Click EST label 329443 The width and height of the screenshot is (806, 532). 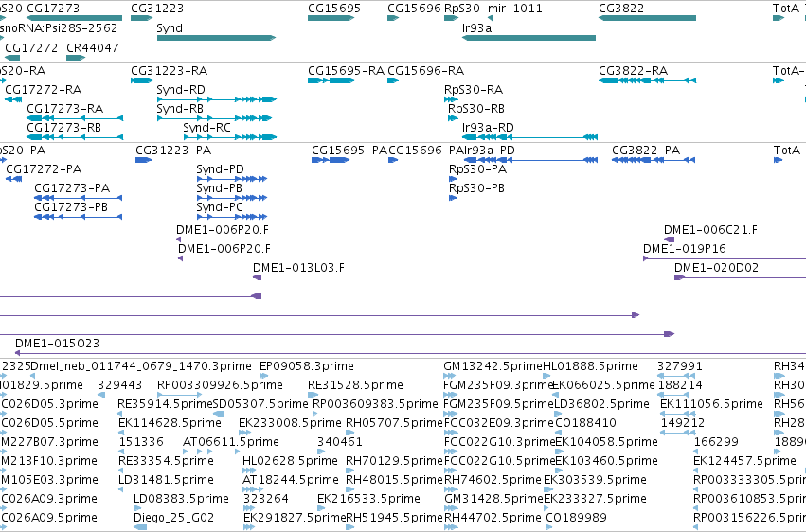(119, 385)
